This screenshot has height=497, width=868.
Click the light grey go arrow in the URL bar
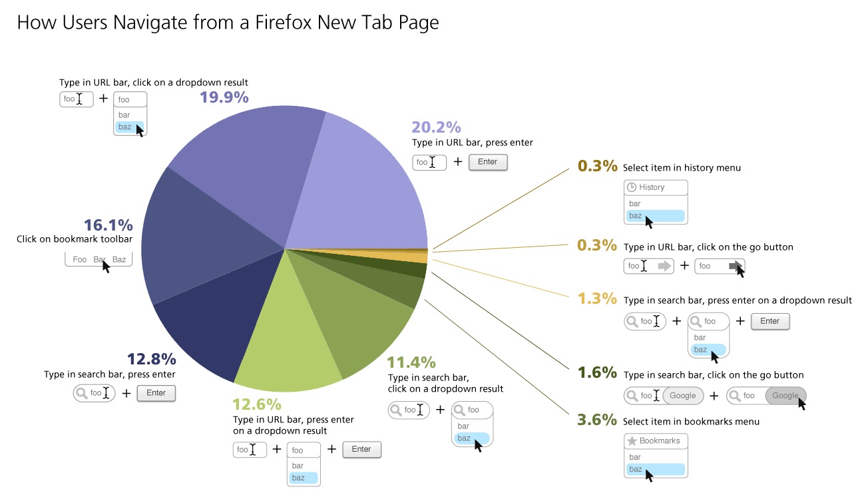point(664,266)
